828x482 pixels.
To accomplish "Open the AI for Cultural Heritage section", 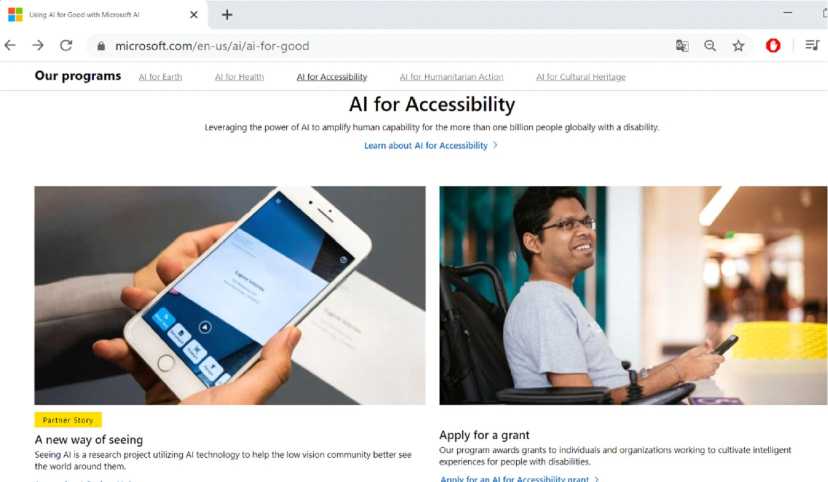I will tap(581, 77).
